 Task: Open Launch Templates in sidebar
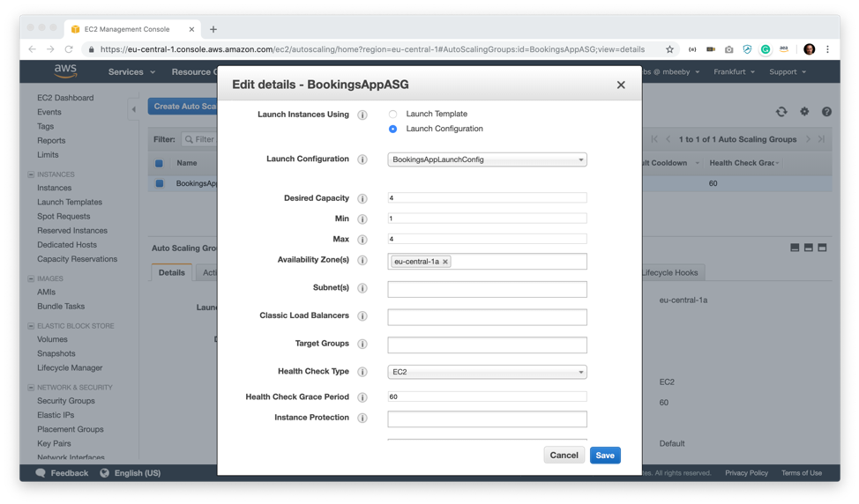pyautogui.click(x=70, y=202)
